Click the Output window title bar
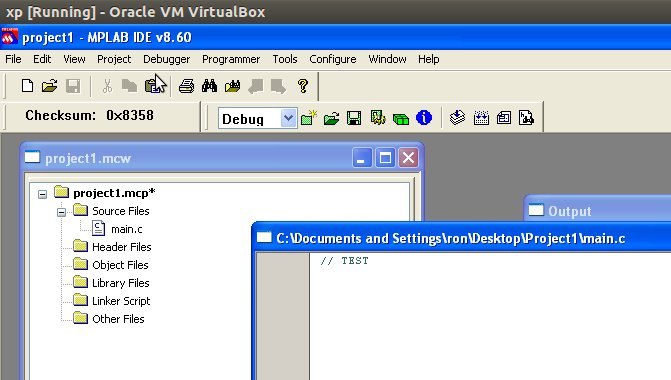671x380 pixels. point(597,211)
